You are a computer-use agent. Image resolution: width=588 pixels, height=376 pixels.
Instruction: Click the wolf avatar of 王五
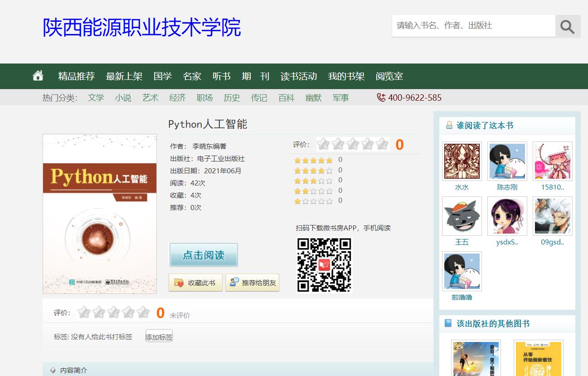coord(462,216)
